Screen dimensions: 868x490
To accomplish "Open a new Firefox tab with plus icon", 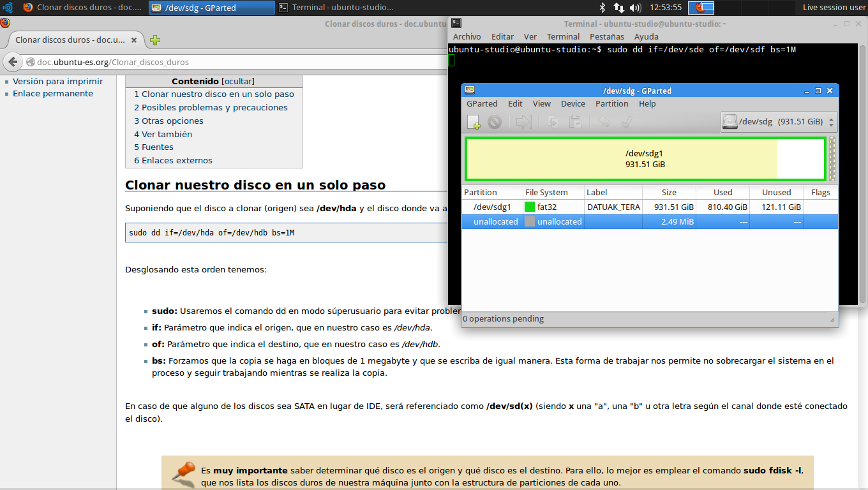I will pos(154,40).
